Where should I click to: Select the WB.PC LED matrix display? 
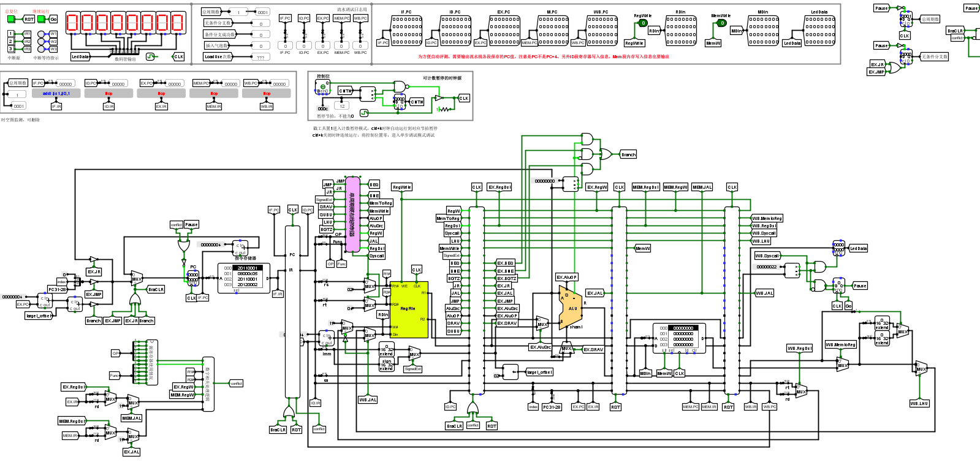[x=602, y=31]
